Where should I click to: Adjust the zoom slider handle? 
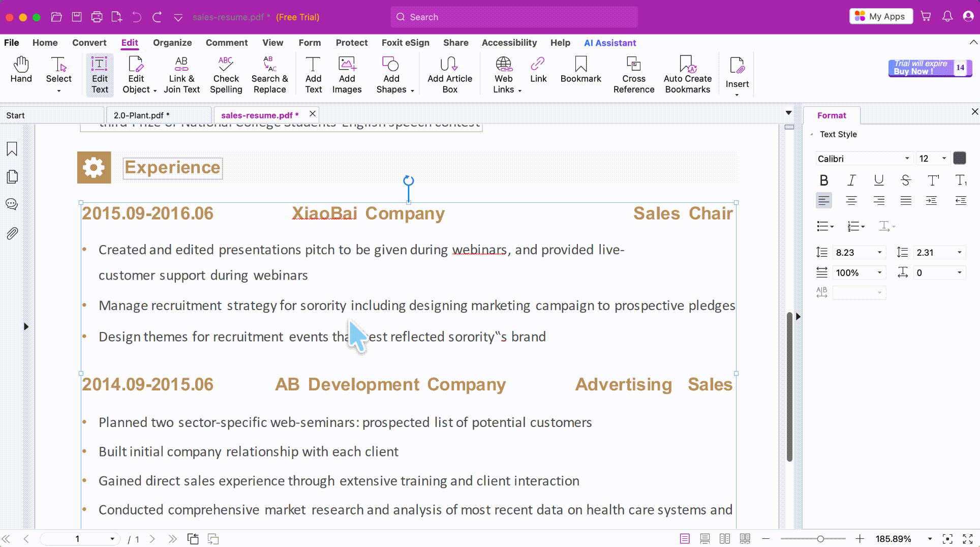point(820,539)
